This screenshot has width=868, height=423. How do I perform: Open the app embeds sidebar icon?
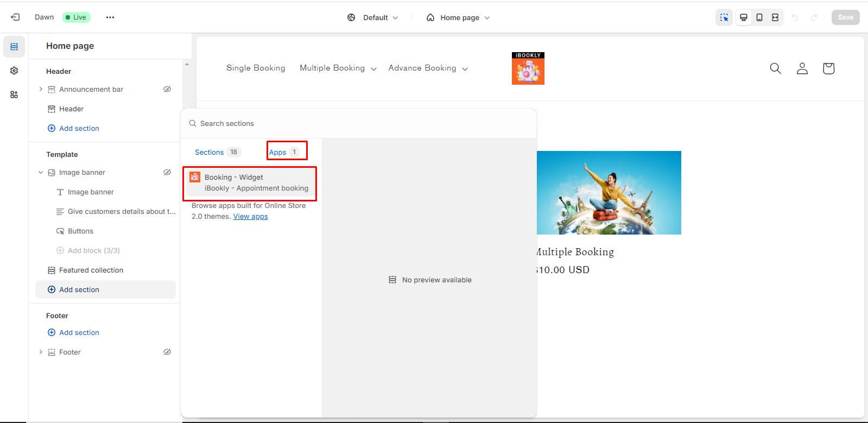[14, 94]
